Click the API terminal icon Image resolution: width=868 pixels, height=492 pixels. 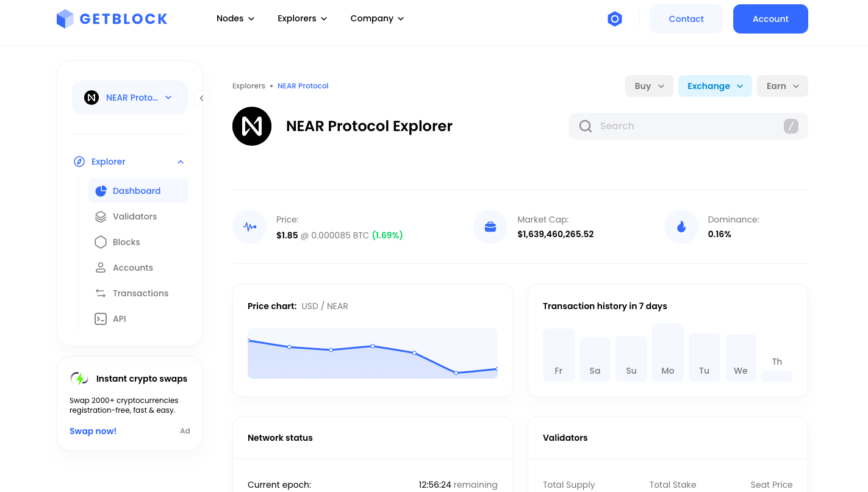pyautogui.click(x=101, y=319)
